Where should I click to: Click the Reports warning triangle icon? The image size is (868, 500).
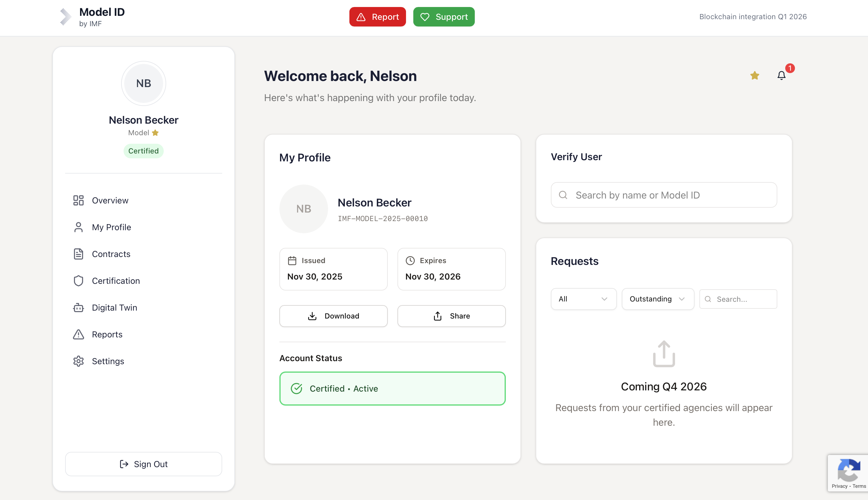click(x=78, y=334)
